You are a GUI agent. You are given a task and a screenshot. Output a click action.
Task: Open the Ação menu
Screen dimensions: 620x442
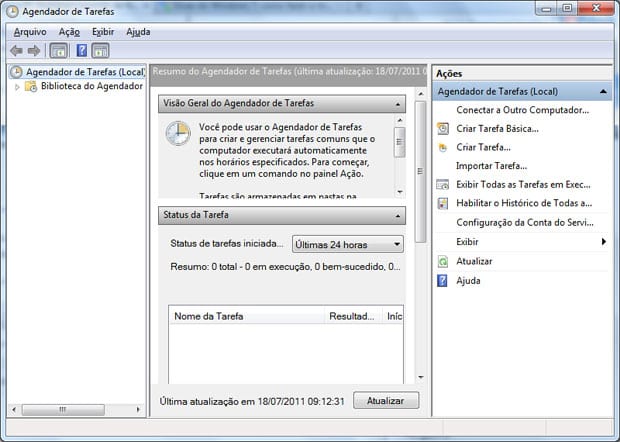click(x=69, y=32)
